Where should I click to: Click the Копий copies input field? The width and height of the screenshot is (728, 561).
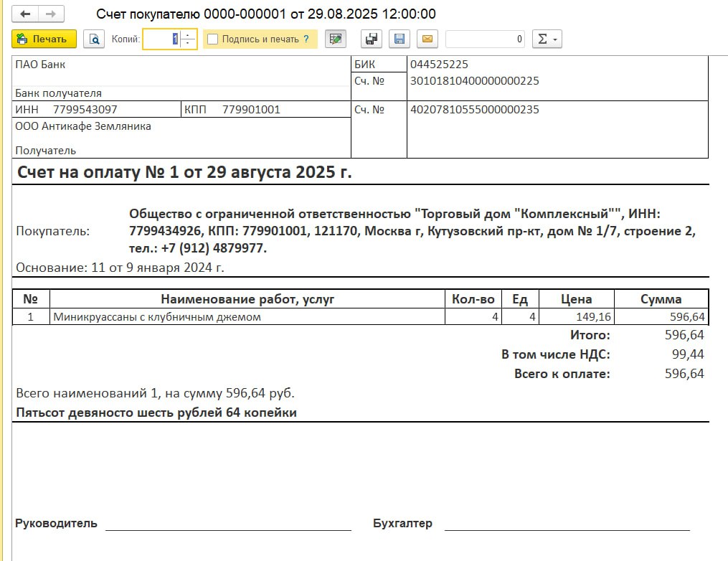click(x=161, y=39)
